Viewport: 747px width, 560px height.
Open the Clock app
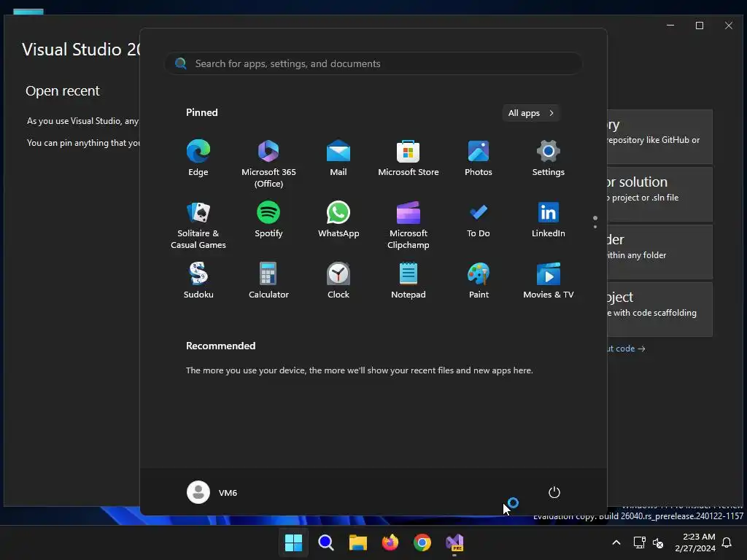338,281
